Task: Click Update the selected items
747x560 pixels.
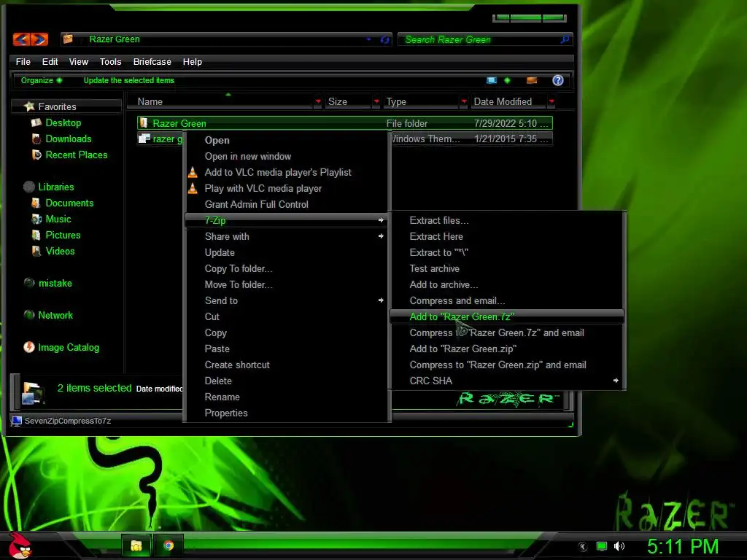Action: [x=129, y=80]
